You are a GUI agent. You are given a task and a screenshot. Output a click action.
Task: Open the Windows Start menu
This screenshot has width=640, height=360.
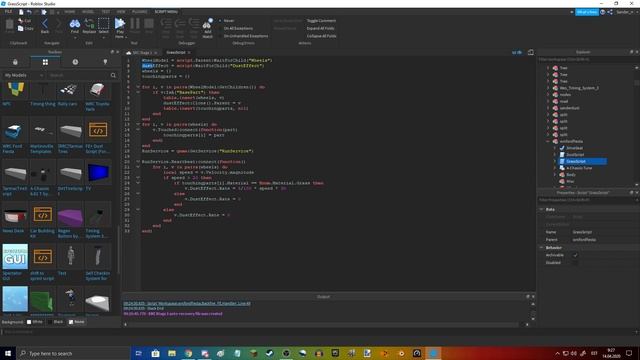[8, 353]
